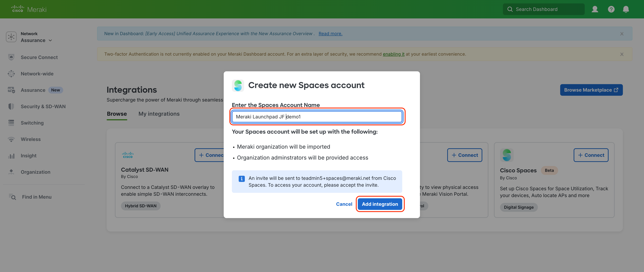Click the Spaces logo in dialog title
This screenshot has height=272, width=644.
(238, 85)
